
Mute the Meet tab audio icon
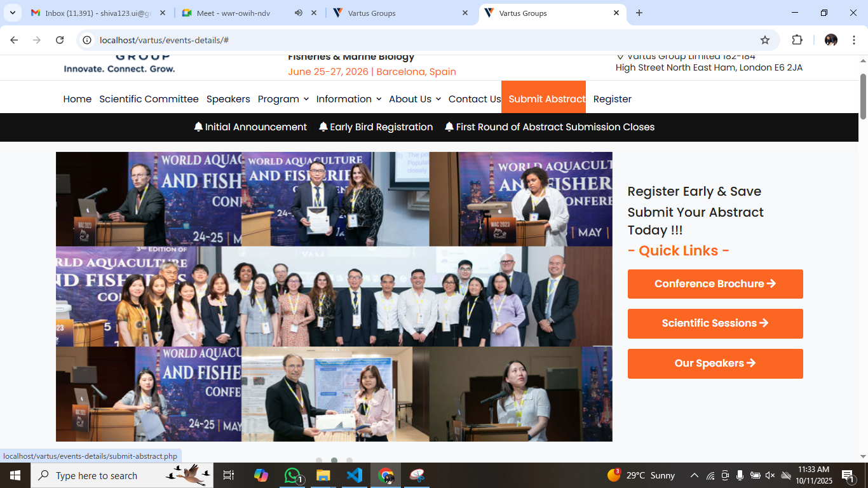(x=298, y=13)
